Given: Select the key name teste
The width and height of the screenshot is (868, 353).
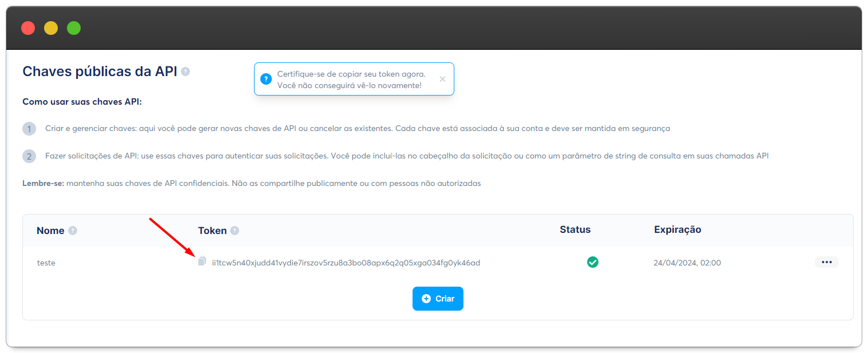Looking at the screenshot, I should point(46,263).
